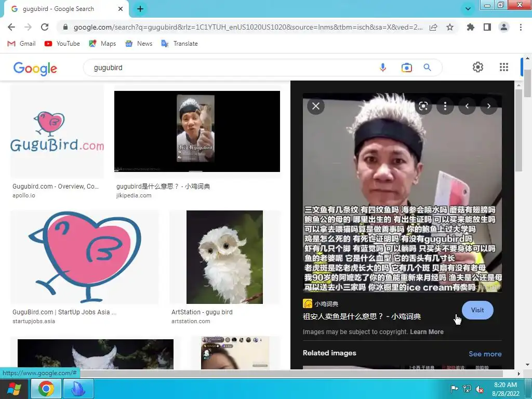532x399 pixels.
Task: Open the Windows Start menu
Action: tap(14, 389)
